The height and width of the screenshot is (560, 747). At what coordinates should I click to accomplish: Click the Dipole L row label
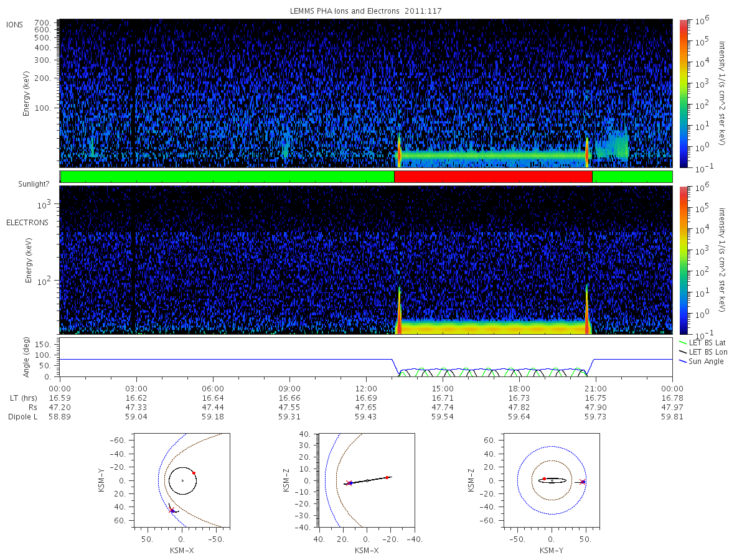pyautogui.click(x=22, y=417)
